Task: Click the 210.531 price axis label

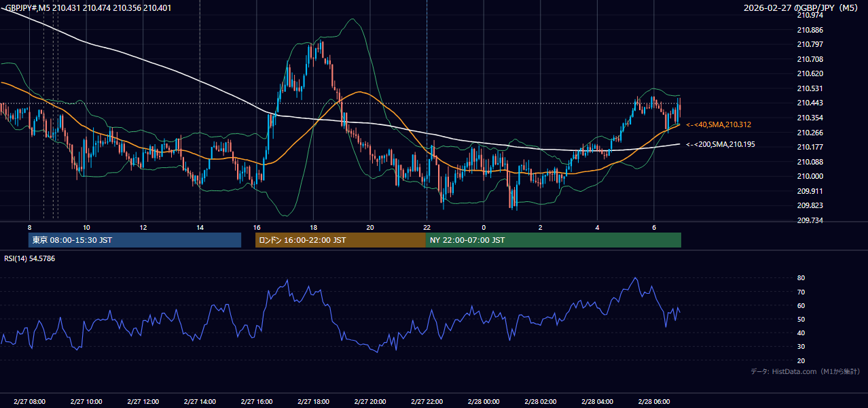Action: (x=810, y=88)
